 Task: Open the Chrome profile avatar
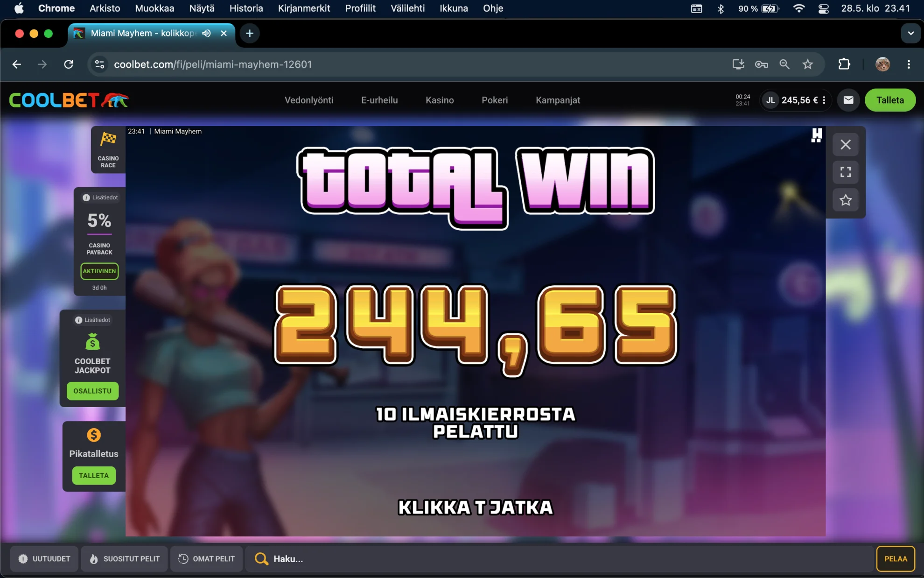[882, 64]
